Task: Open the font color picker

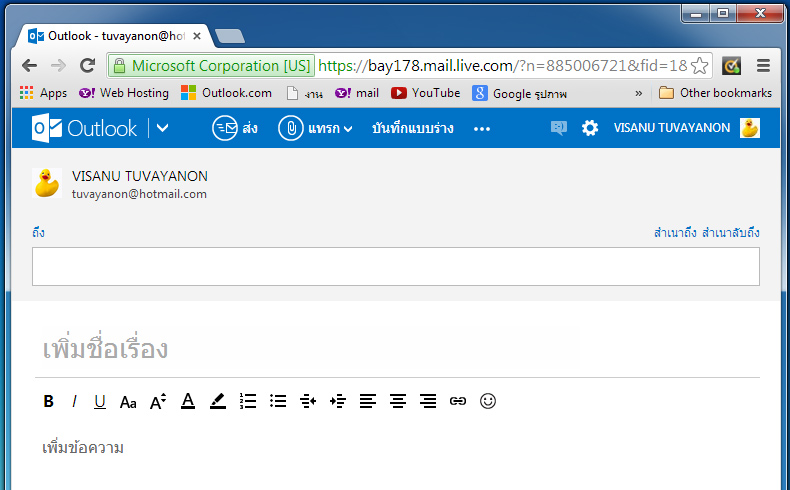Action: [187, 401]
